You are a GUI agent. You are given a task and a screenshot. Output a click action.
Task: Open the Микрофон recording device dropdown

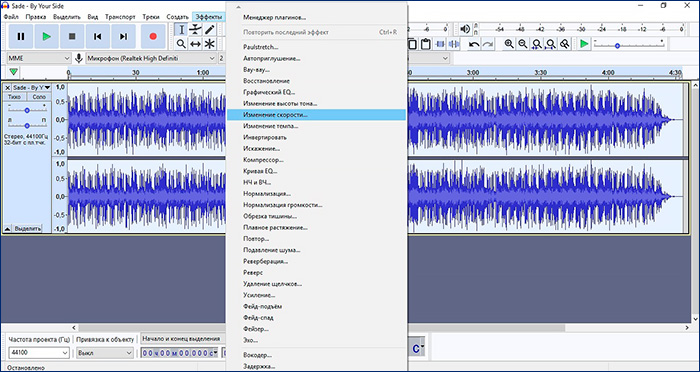(151, 58)
